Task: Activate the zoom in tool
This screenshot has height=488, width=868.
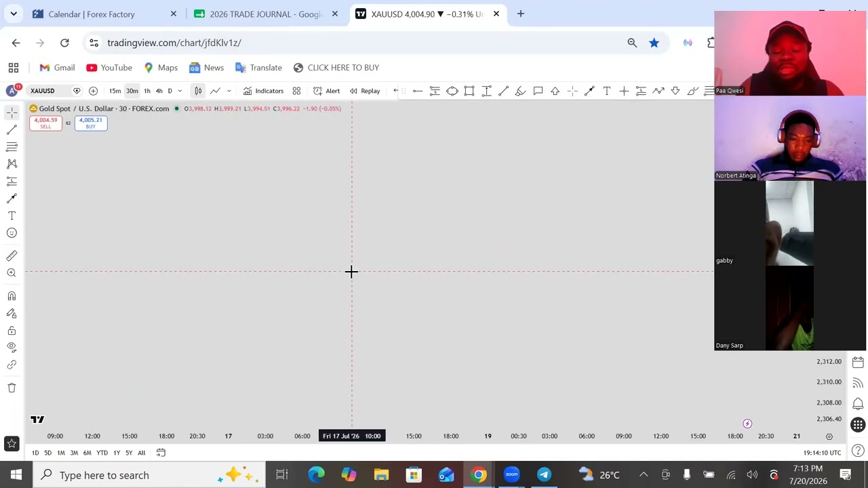Action: click(x=12, y=272)
